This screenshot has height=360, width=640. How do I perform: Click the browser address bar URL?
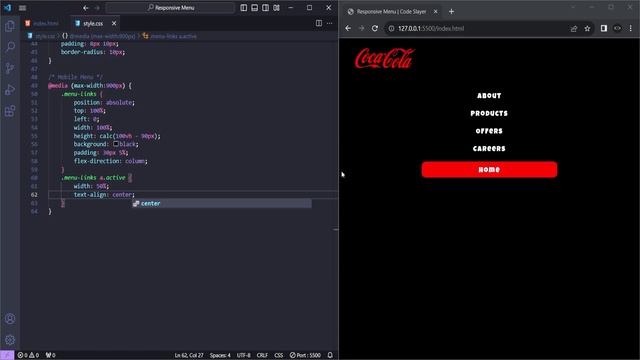[x=431, y=28]
